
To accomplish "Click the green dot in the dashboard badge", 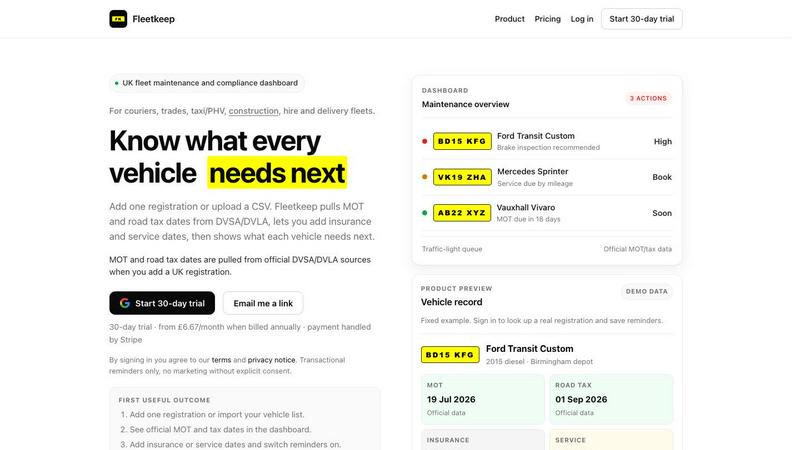I will pyautogui.click(x=117, y=83).
